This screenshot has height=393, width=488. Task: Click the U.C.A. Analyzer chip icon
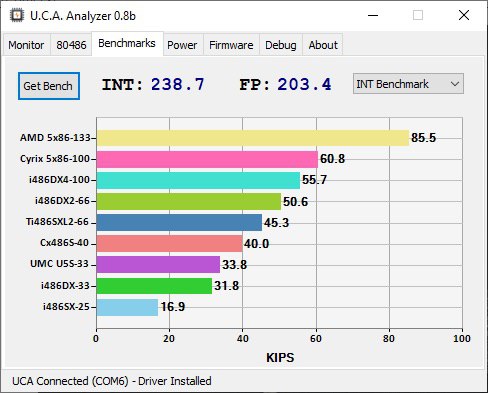pos(16,15)
